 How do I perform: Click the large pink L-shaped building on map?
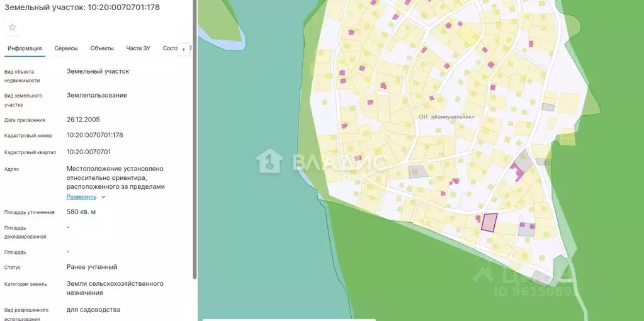517,171
